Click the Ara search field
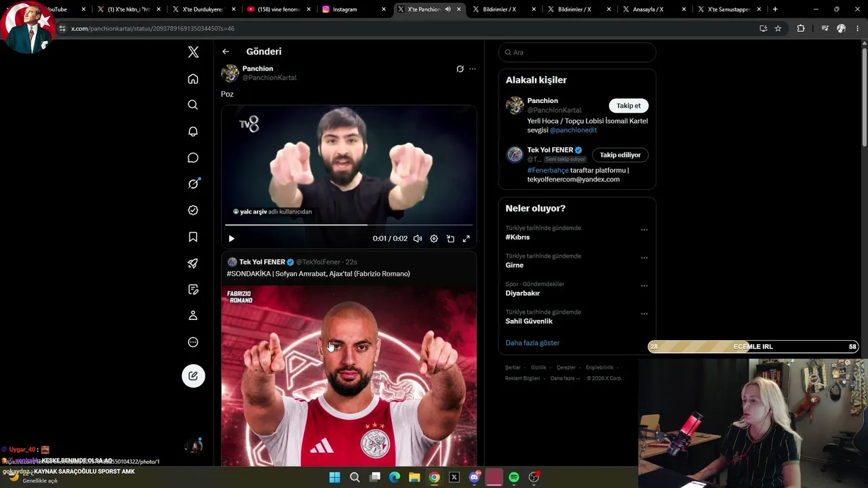Image resolution: width=868 pixels, height=488 pixels. (x=577, y=52)
